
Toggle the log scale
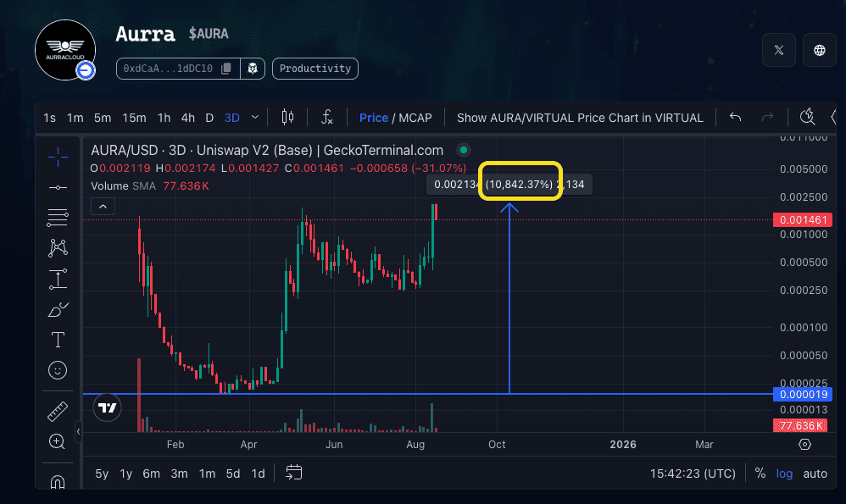(784, 474)
